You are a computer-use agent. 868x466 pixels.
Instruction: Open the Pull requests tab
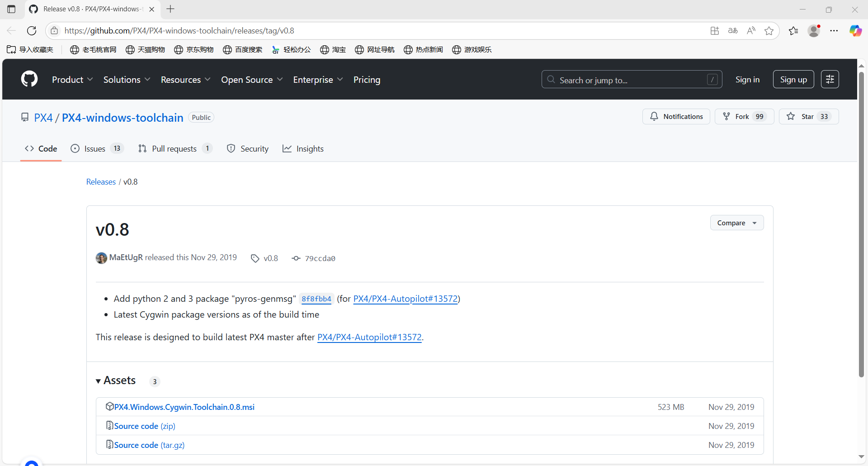pos(175,149)
